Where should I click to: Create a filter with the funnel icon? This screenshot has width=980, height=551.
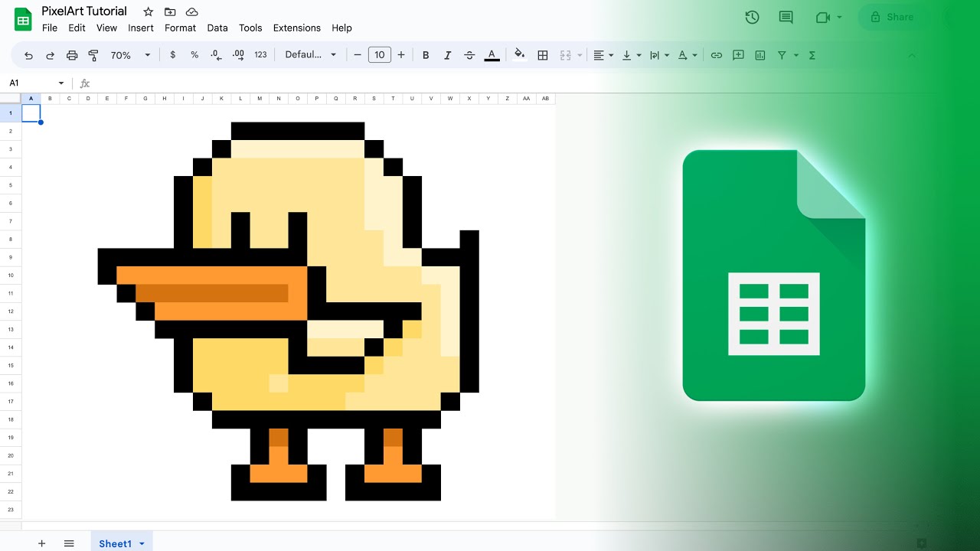pos(782,55)
